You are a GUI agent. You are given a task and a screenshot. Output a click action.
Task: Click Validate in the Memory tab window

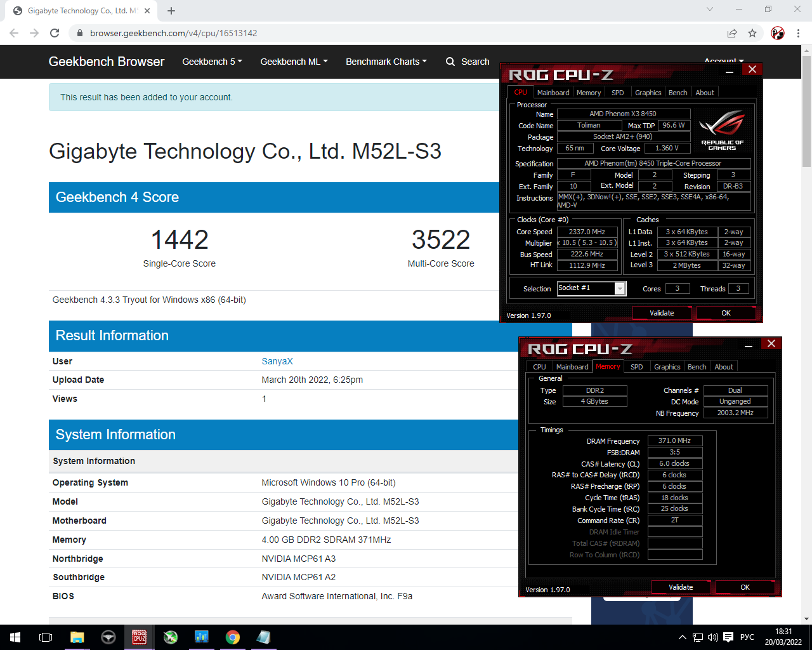pos(681,587)
